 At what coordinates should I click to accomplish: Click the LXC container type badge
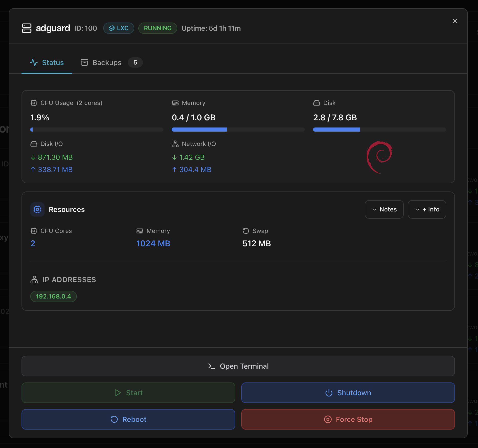click(x=119, y=28)
